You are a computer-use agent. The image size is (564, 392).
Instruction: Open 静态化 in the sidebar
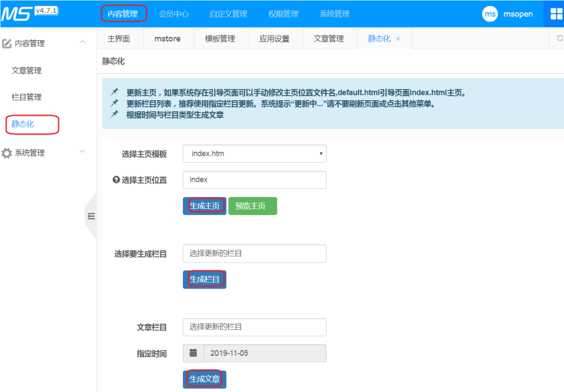tap(23, 124)
